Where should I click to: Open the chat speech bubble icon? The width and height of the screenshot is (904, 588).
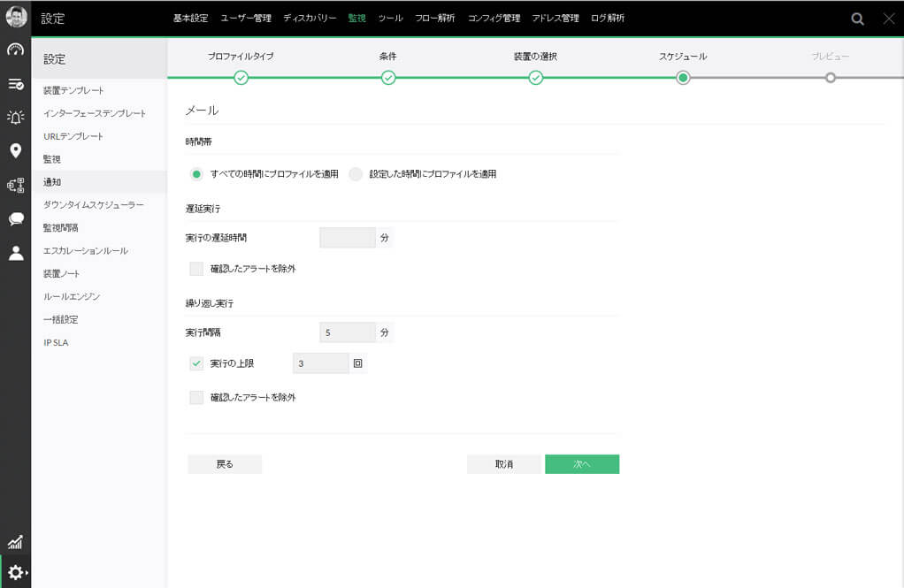pyautogui.click(x=16, y=218)
